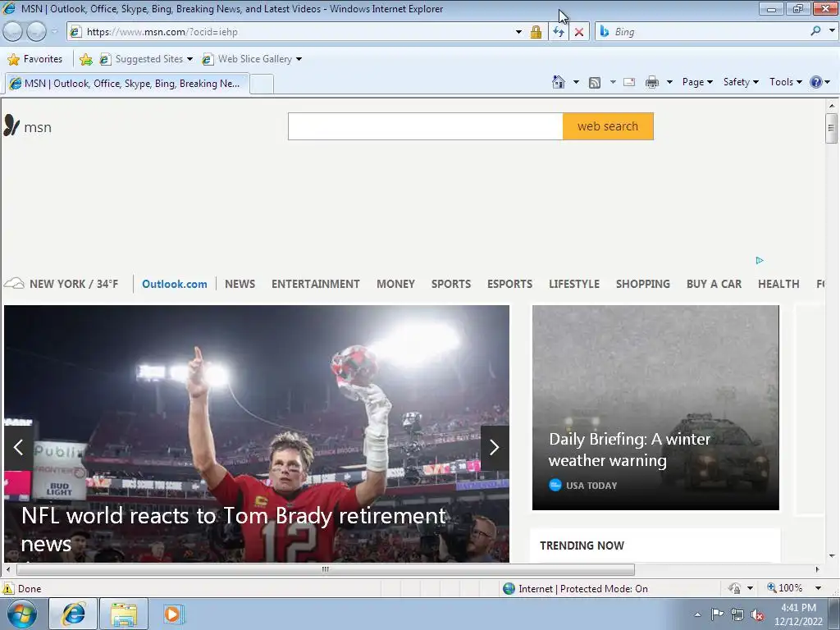Screen dimensions: 840x630
Task: Open the LIFESTYLE link
Action: pyautogui.click(x=573, y=284)
